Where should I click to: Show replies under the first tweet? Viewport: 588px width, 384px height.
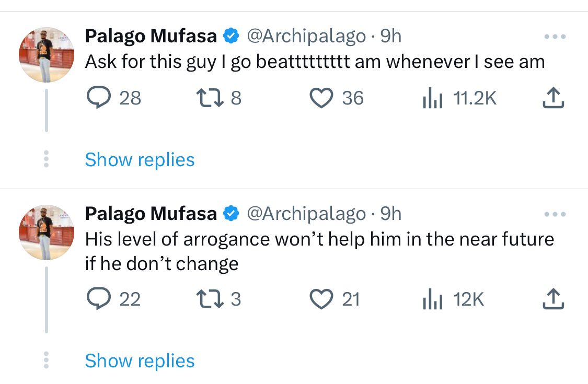pos(140,160)
